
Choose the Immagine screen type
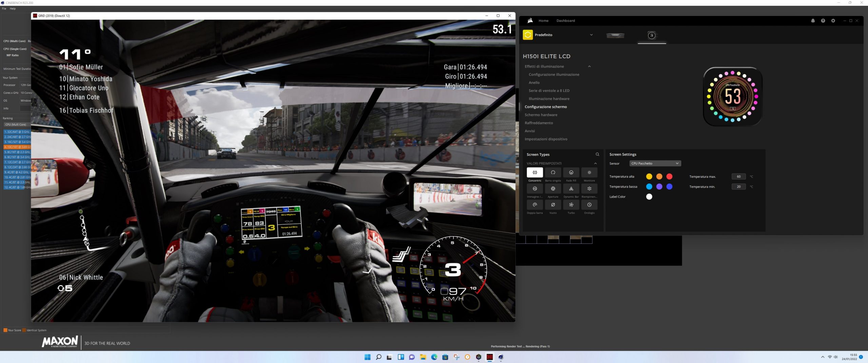tap(535, 189)
